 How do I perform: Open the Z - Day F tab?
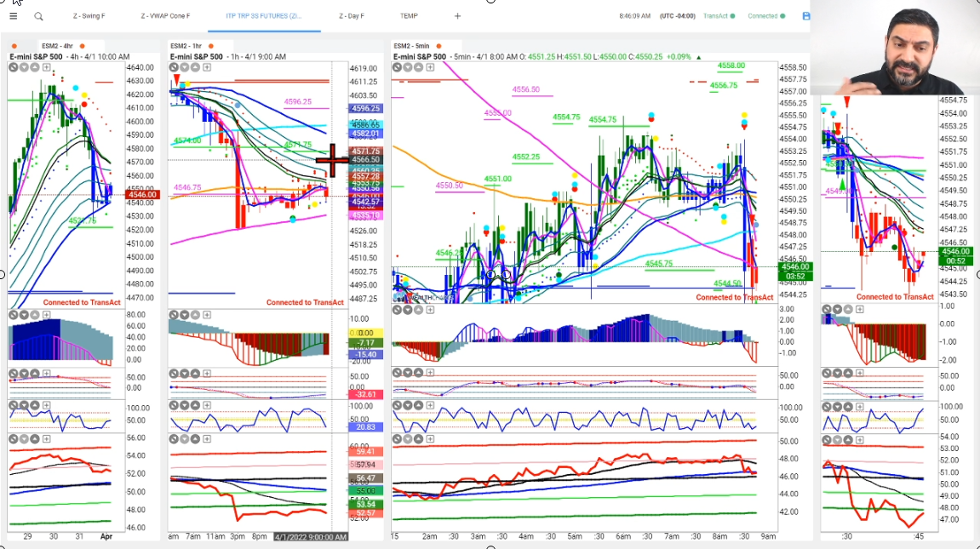point(352,15)
